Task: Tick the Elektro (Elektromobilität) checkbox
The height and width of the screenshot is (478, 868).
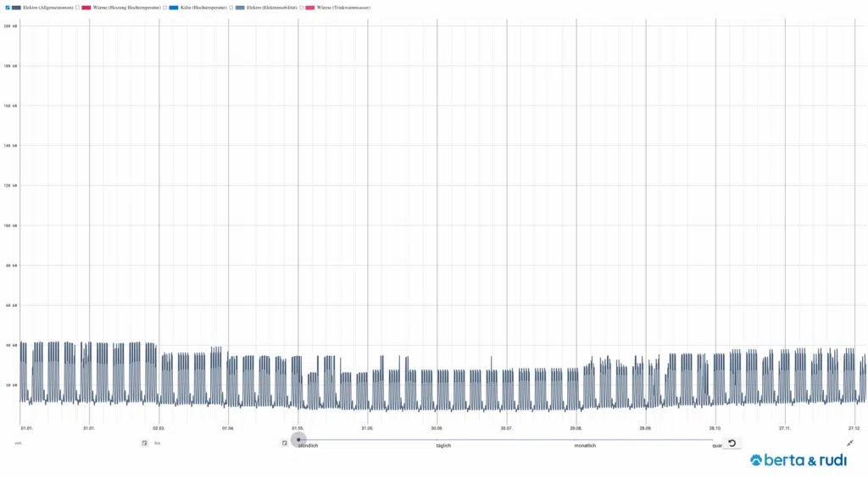Action: tap(231, 8)
